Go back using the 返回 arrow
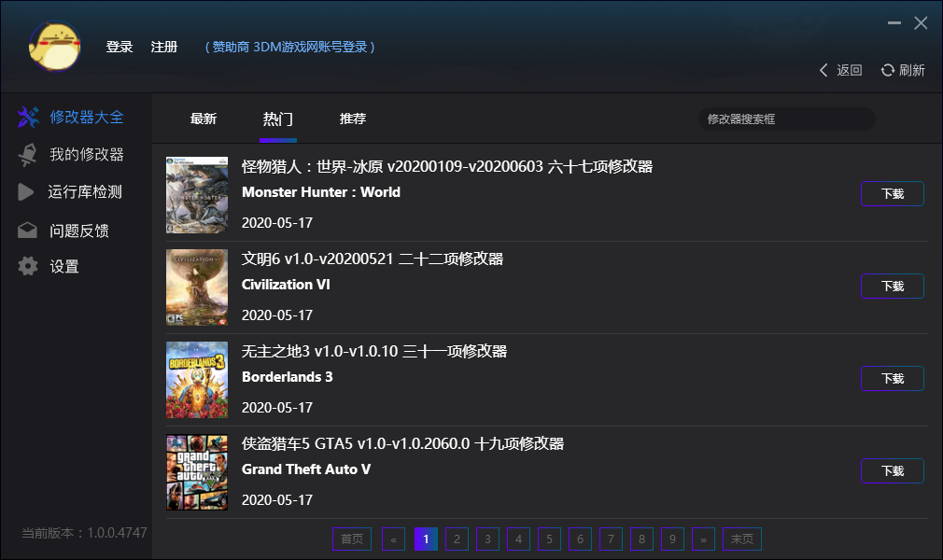This screenshot has width=943, height=560. tap(824, 70)
